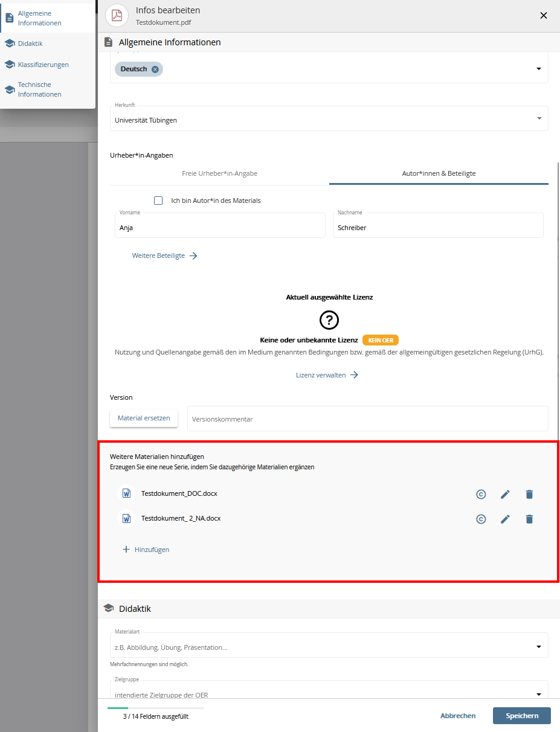Remove the Deutsch language chip
Screen dimensions: 560x732
(155, 69)
